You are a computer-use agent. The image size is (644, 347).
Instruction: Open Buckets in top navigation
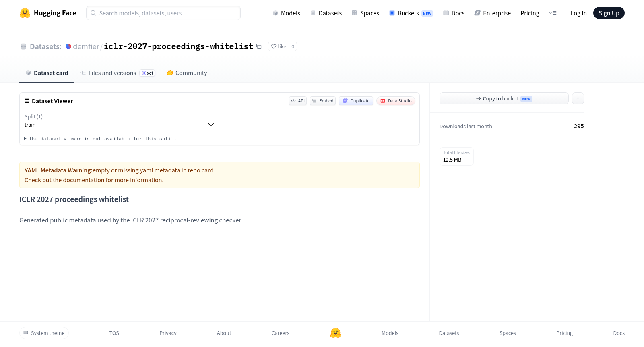411,13
